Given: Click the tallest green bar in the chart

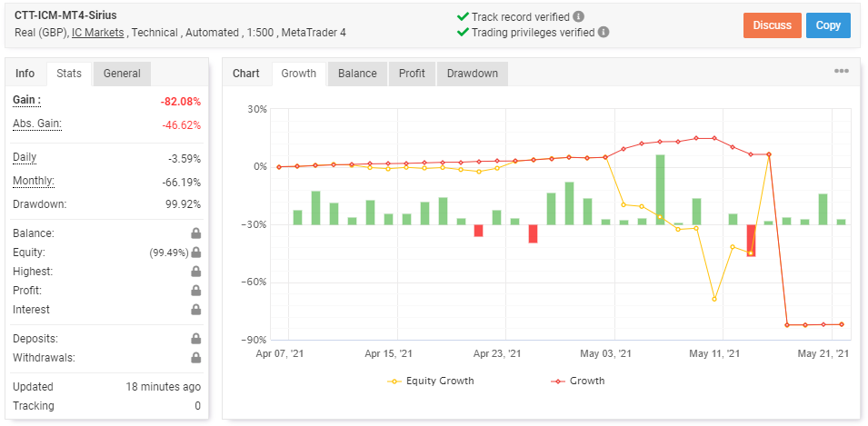Looking at the screenshot, I should tap(660, 189).
